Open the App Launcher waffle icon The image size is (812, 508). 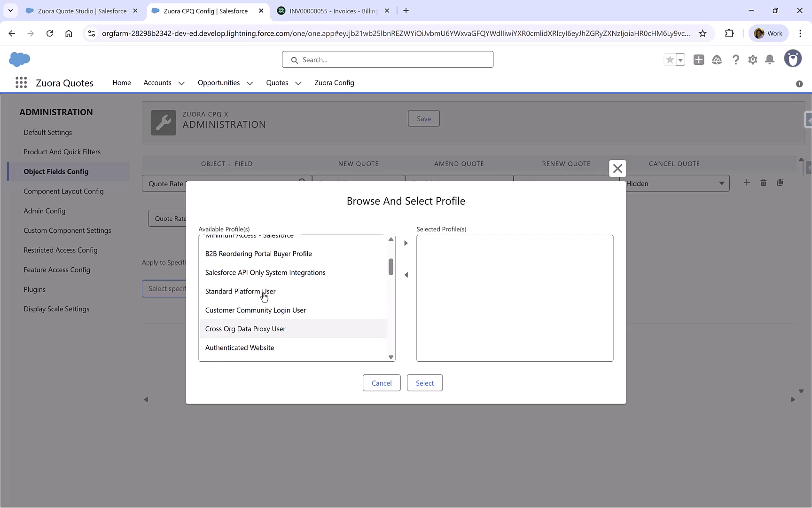pos(21,82)
